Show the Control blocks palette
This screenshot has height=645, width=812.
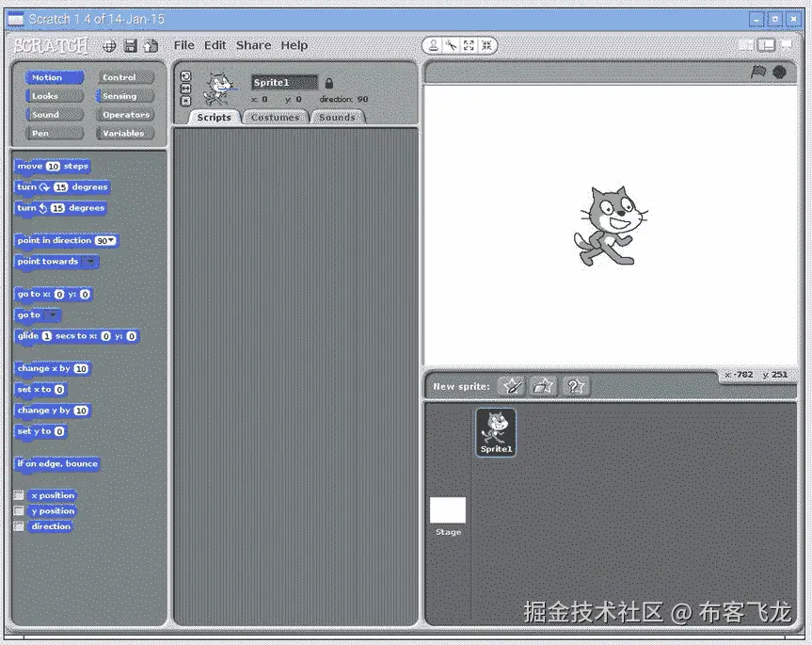click(x=125, y=76)
